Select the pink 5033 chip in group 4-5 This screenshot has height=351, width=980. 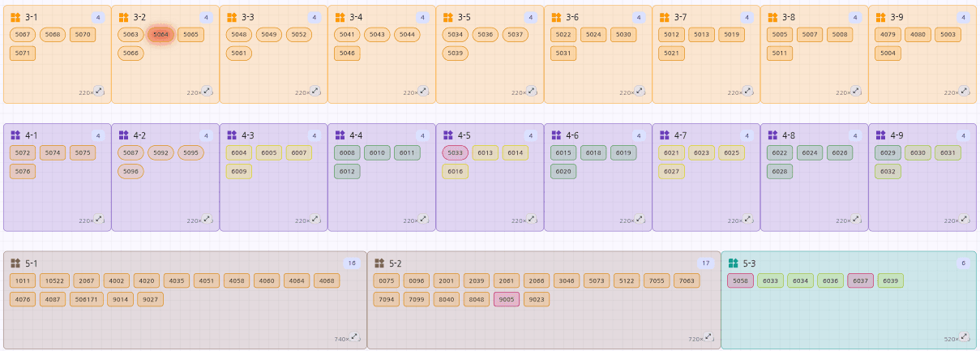[455, 152]
